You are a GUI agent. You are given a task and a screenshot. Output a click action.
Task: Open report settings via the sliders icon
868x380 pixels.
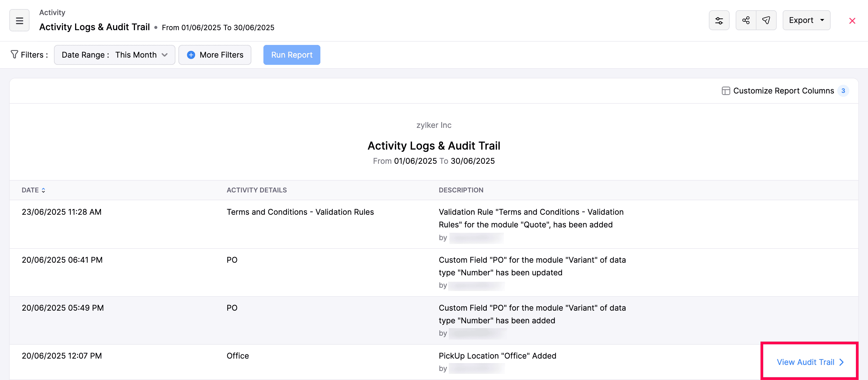pyautogui.click(x=719, y=20)
